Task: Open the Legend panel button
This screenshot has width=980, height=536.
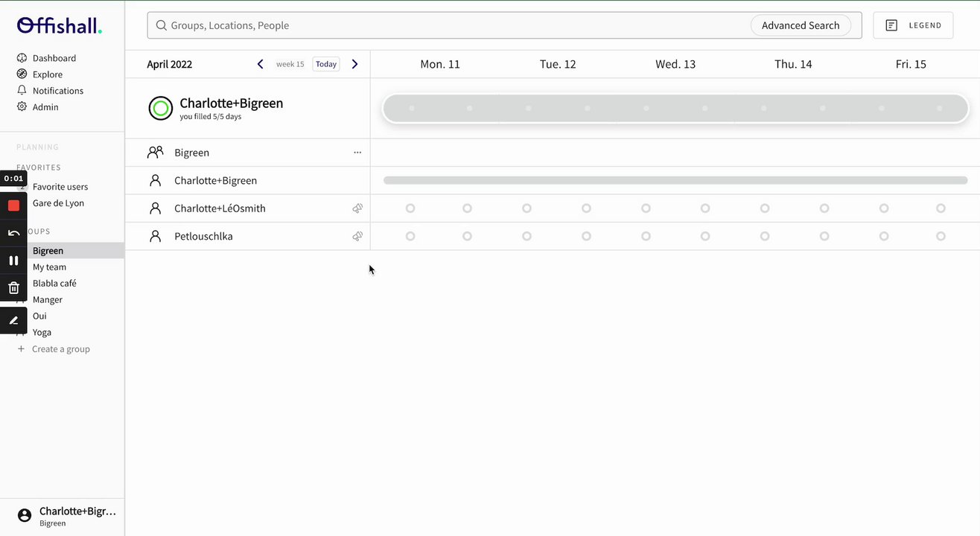Action: [913, 25]
